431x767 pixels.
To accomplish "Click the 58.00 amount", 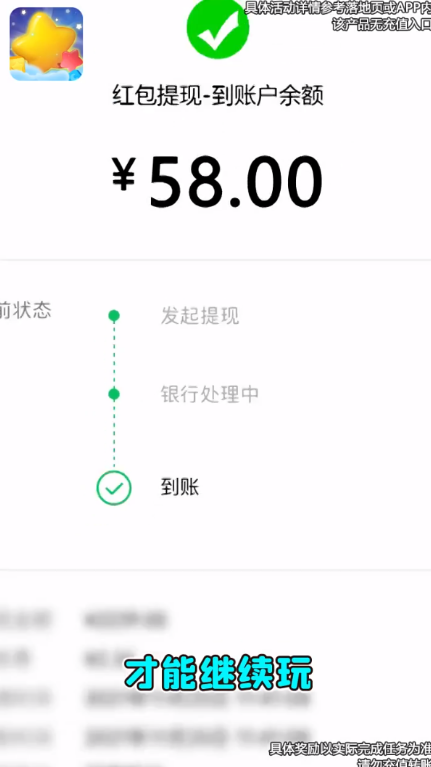I will 236,181.
